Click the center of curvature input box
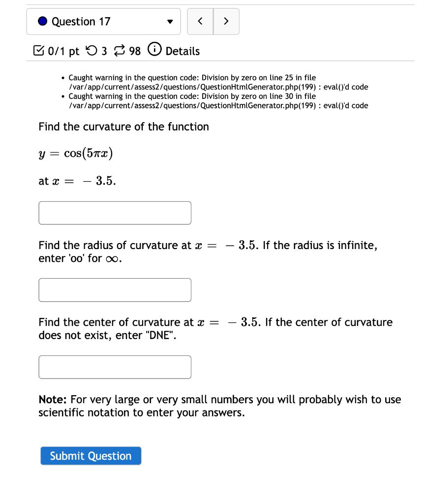426x504 pixels. (115, 367)
